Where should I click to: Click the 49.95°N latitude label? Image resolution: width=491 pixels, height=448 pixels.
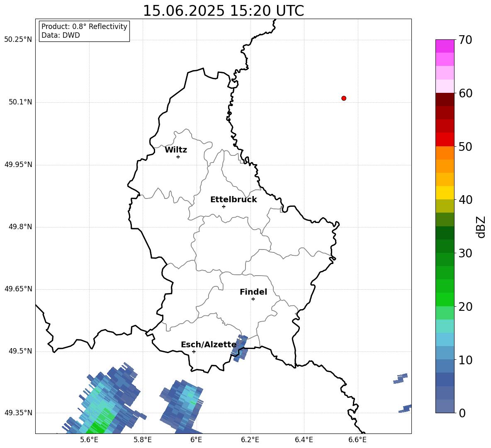pos(18,164)
